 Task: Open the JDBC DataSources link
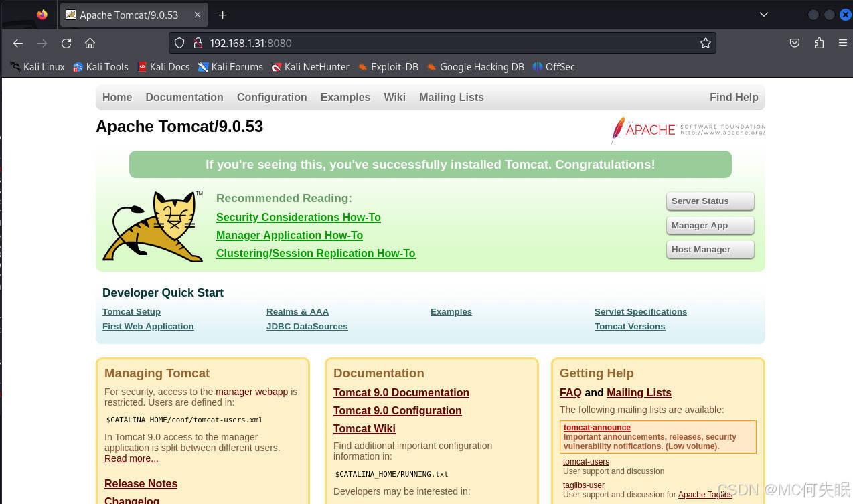tap(307, 326)
